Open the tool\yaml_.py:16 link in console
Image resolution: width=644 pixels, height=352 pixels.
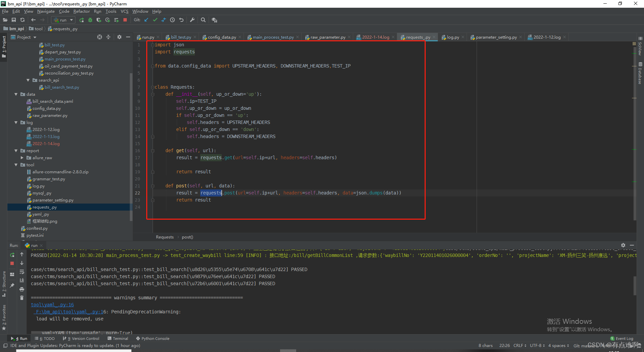(52, 305)
